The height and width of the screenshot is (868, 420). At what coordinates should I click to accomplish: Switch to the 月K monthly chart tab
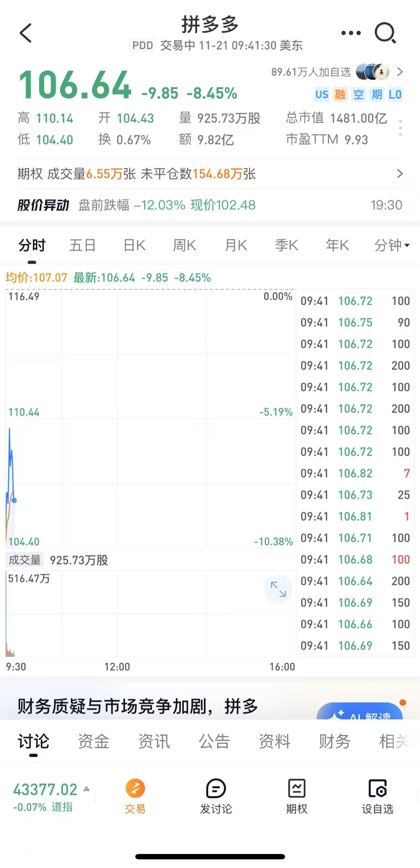pos(236,245)
